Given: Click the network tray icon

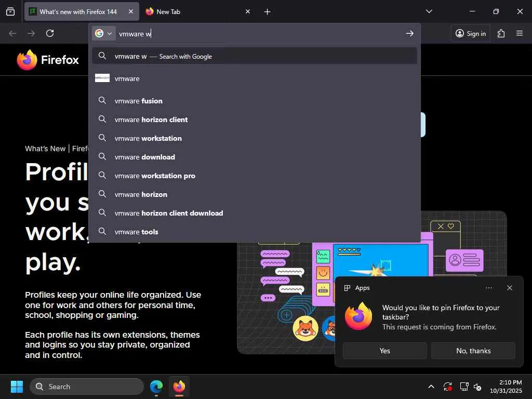Looking at the screenshot, I should coord(464,387).
